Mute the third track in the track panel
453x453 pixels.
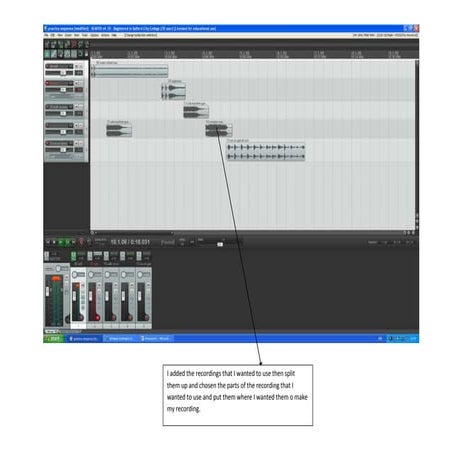pyautogui.click(x=76, y=107)
